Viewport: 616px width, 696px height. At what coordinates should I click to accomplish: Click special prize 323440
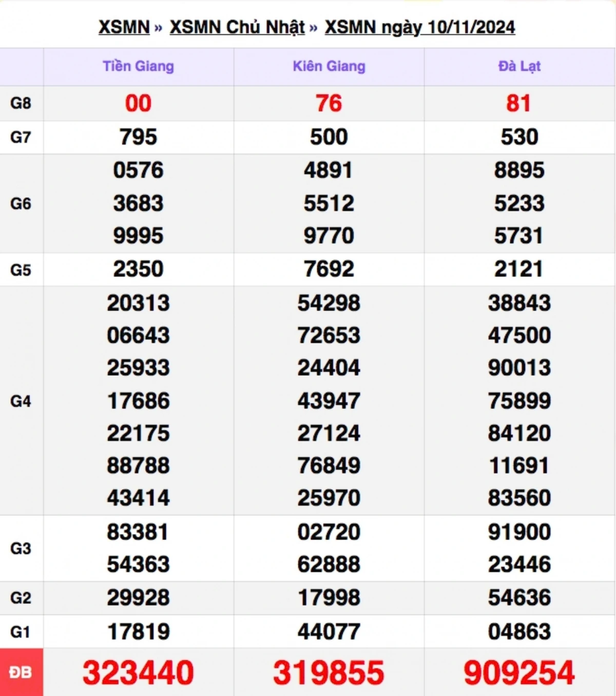click(x=139, y=672)
